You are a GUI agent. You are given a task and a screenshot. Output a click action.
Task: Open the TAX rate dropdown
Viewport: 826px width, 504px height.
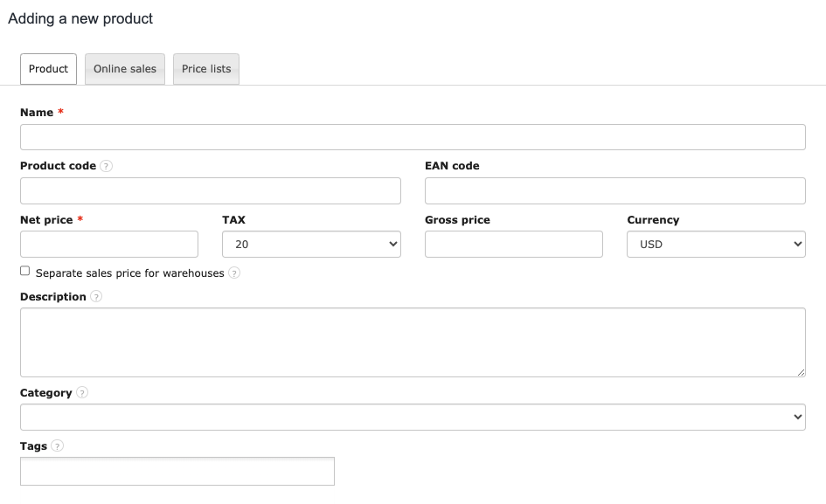311,245
